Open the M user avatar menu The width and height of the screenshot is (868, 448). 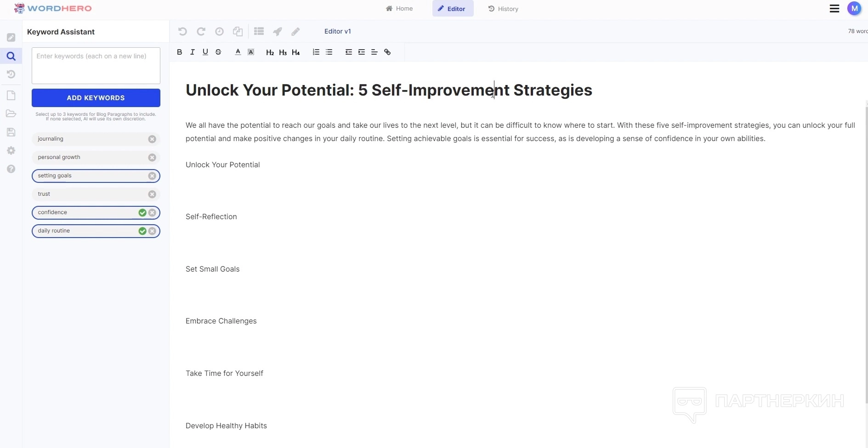[x=854, y=9]
